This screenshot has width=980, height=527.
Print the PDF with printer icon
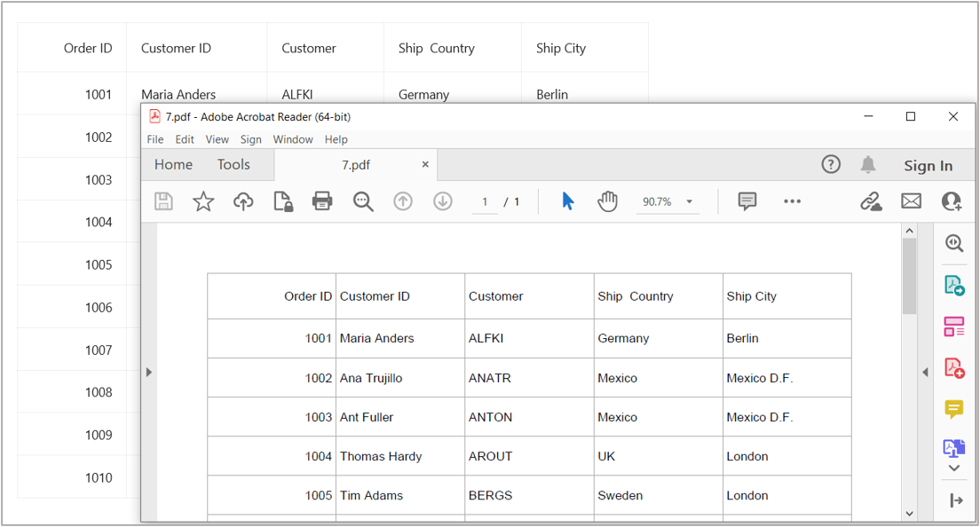tap(322, 201)
